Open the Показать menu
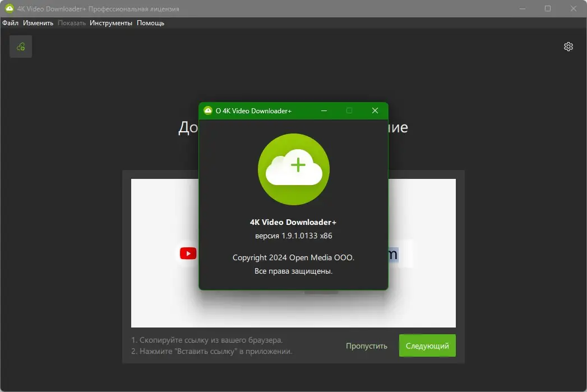Image resolution: width=587 pixels, height=392 pixels. pyautogui.click(x=72, y=23)
